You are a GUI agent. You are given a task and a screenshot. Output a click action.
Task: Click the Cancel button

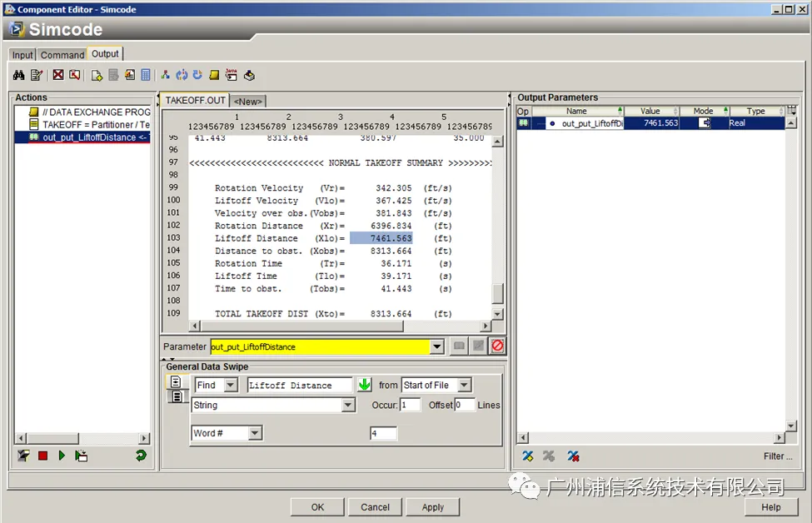pyautogui.click(x=375, y=507)
